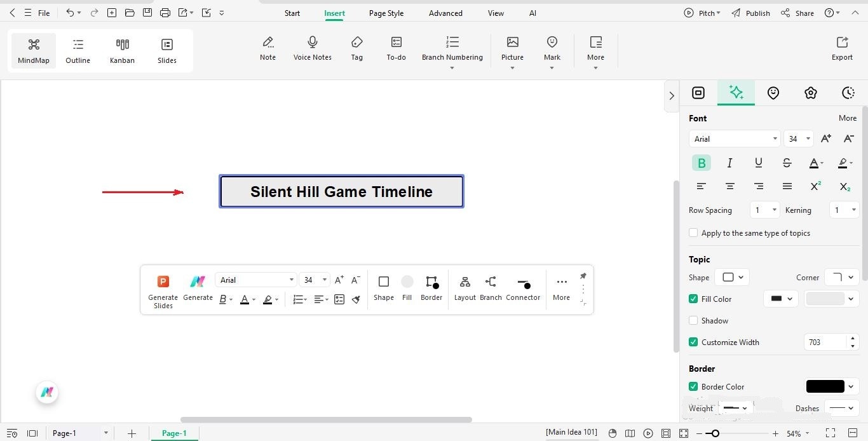Open the Row Spacing dropdown
868x441 pixels.
[764, 210]
